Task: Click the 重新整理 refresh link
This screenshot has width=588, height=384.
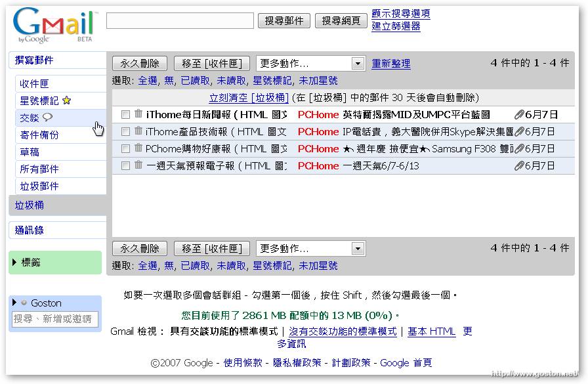Action: 391,64
